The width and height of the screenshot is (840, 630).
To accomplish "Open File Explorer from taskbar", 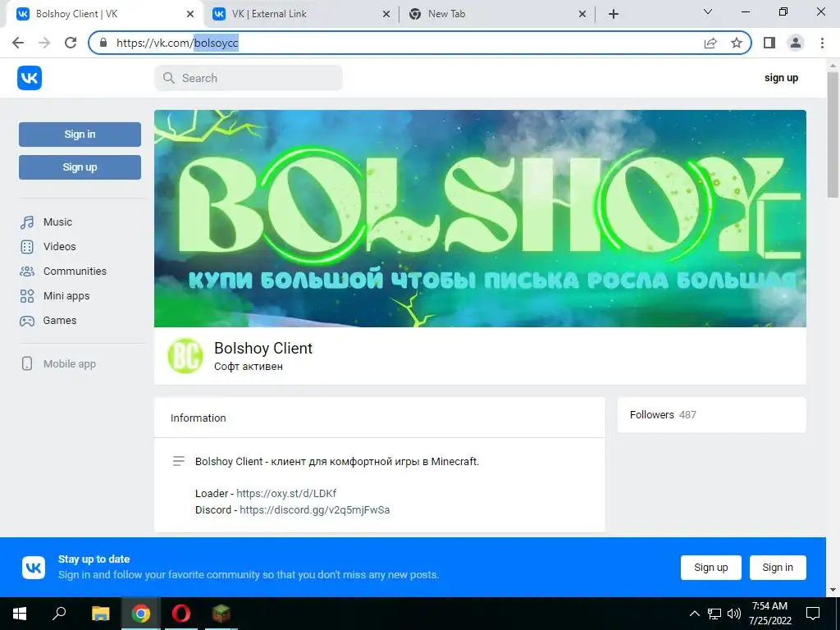I will coord(100,614).
